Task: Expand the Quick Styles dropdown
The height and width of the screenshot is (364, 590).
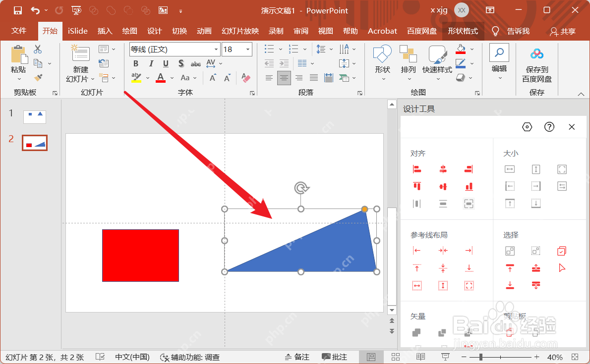Action: point(438,79)
